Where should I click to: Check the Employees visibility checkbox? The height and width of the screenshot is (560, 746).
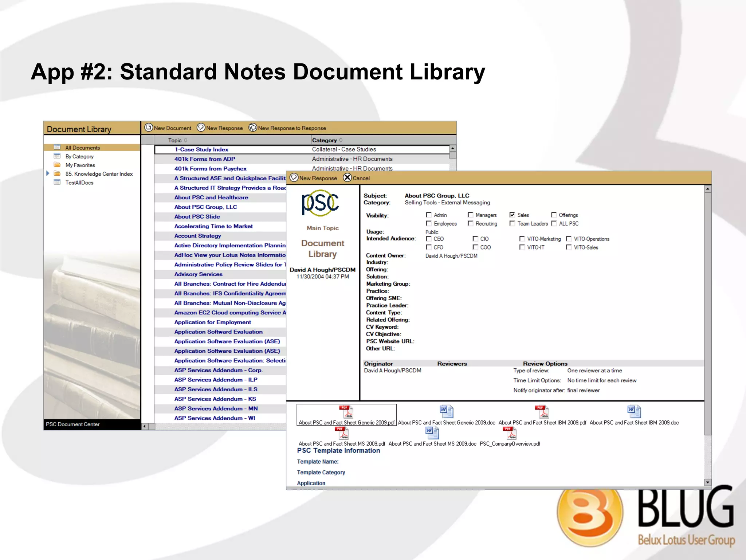point(429,223)
